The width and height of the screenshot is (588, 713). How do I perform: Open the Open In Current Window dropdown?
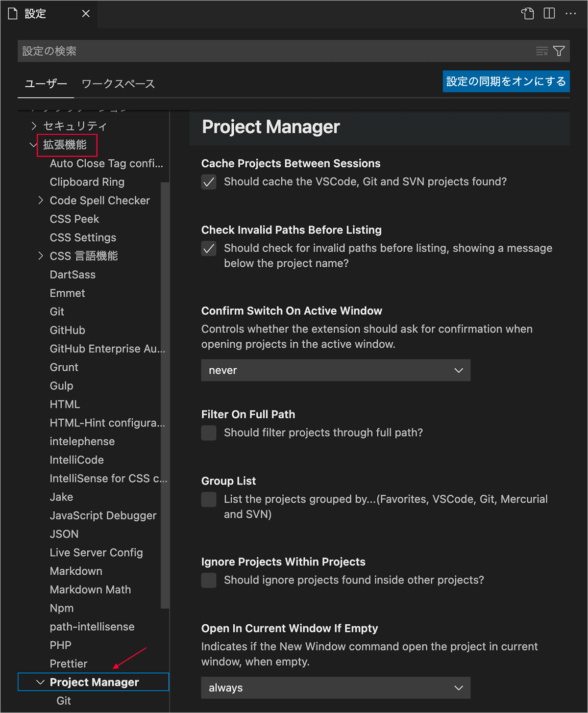pyautogui.click(x=336, y=688)
